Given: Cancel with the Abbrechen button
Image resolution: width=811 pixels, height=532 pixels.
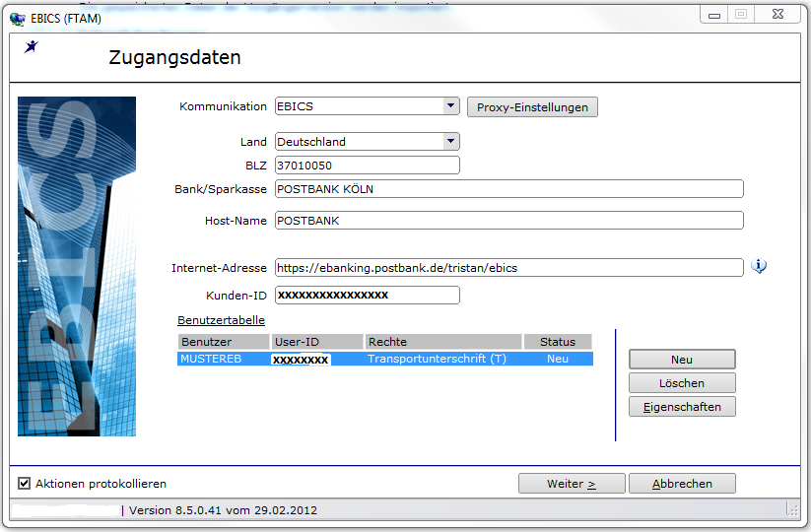Looking at the screenshot, I should click(x=682, y=484).
